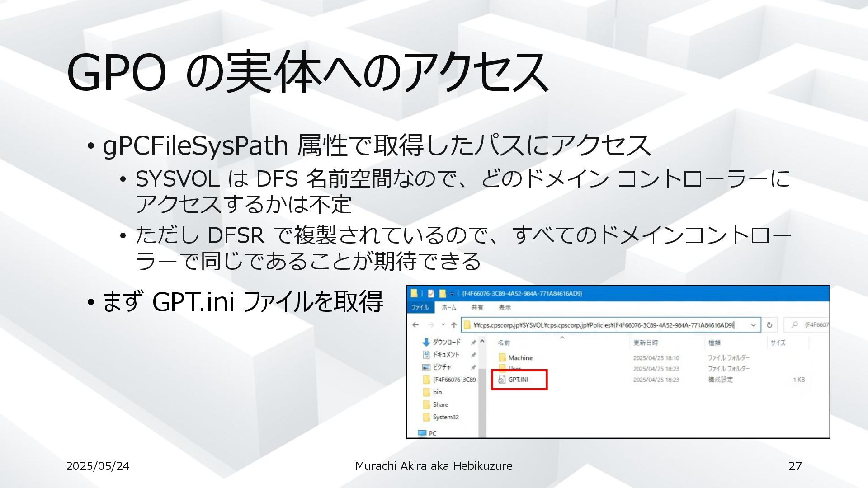Open the Quick Access Toolbar customize dropdown

(x=452, y=294)
